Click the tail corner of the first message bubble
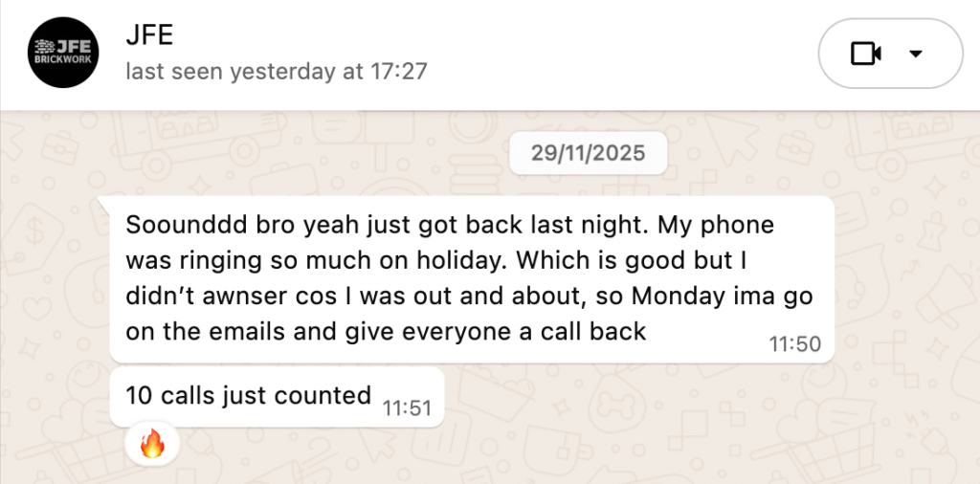 click(x=104, y=202)
